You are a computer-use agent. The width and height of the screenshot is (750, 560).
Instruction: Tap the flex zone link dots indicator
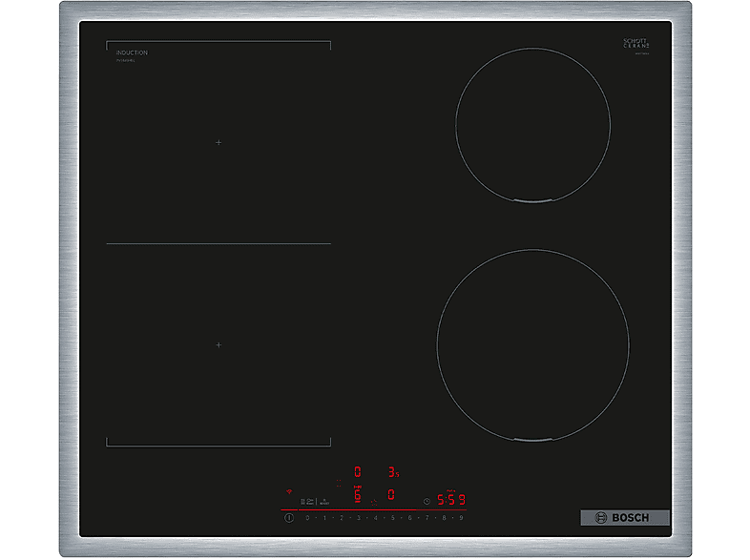pyautogui.click(x=339, y=483)
